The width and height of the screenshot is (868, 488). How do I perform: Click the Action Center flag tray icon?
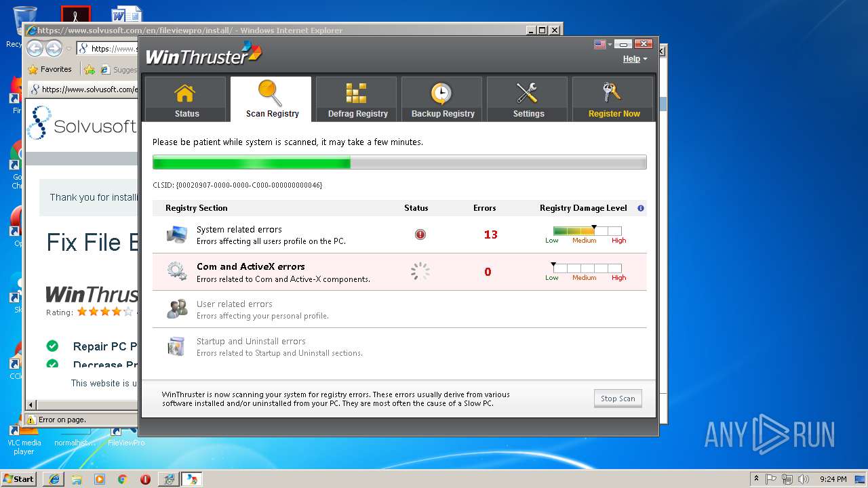[x=771, y=479]
